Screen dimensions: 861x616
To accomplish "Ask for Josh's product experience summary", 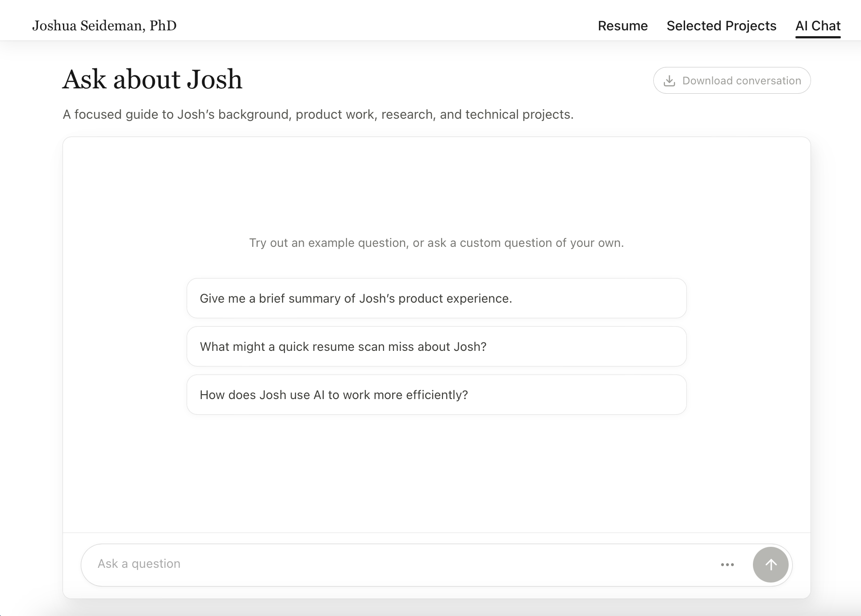I will (436, 298).
